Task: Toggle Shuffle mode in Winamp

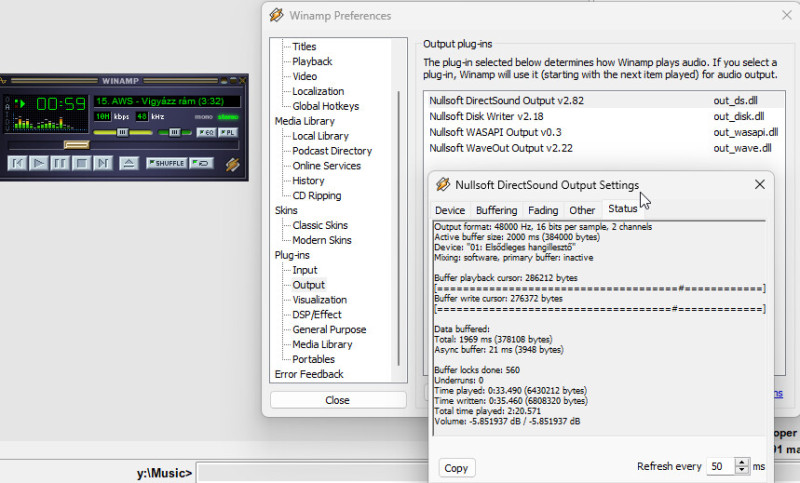Action: pyautogui.click(x=167, y=163)
